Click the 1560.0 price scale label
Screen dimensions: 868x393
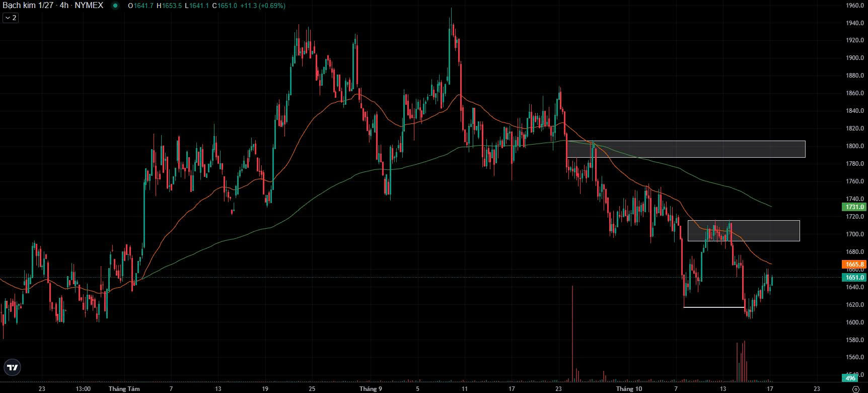pos(855,357)
